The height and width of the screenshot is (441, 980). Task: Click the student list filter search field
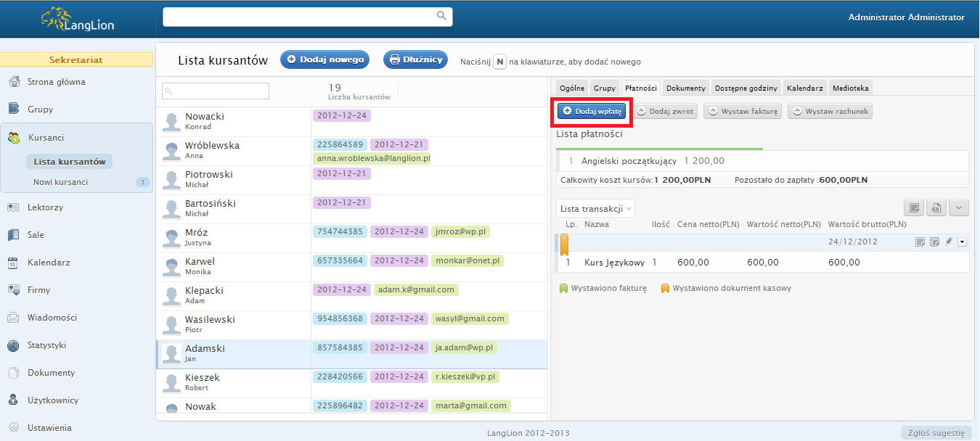click(x=216, y=91)
